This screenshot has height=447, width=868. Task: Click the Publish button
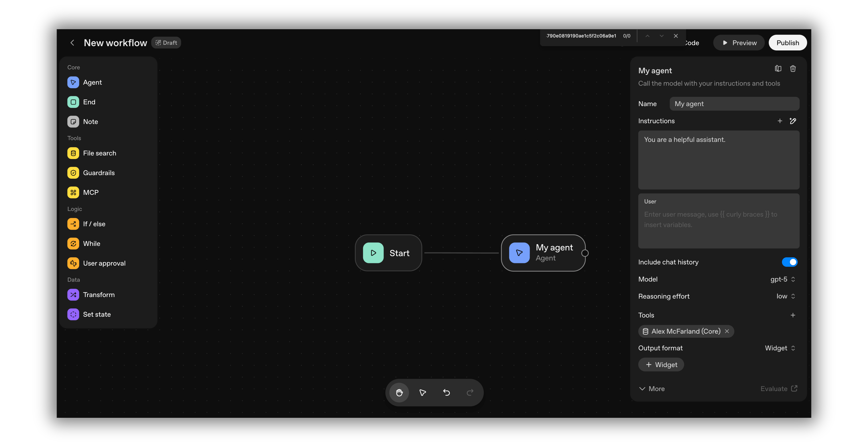pos(787,43)
